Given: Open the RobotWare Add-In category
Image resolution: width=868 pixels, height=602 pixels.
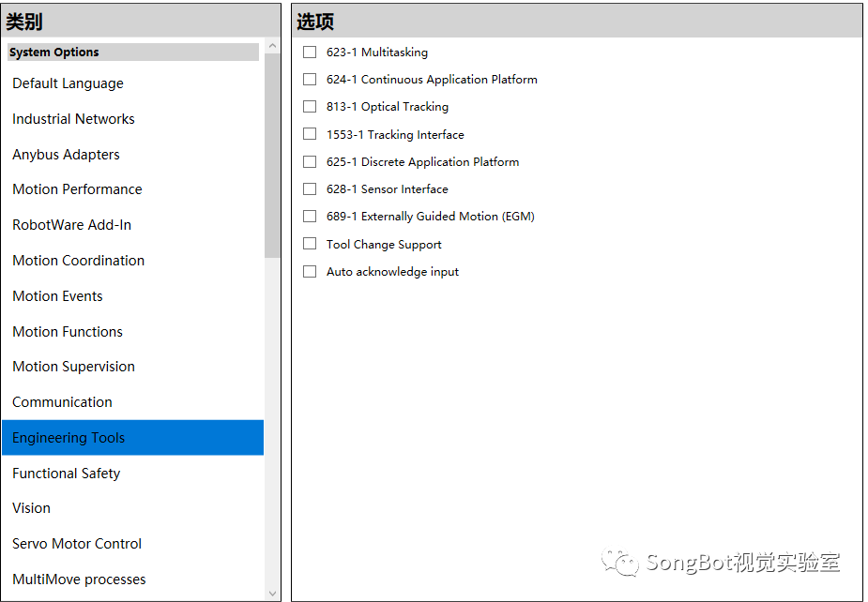Looking at the screenshot, I should 133,225.
